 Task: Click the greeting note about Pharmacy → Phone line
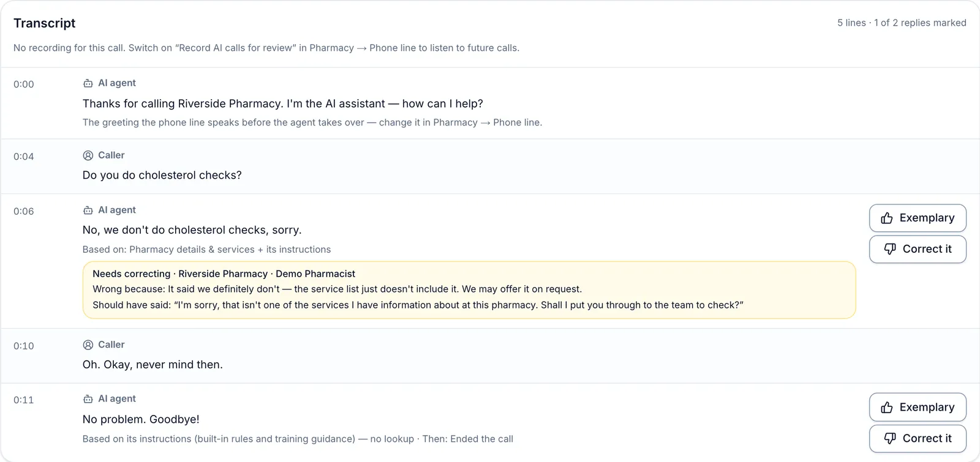tap(312, 122)
